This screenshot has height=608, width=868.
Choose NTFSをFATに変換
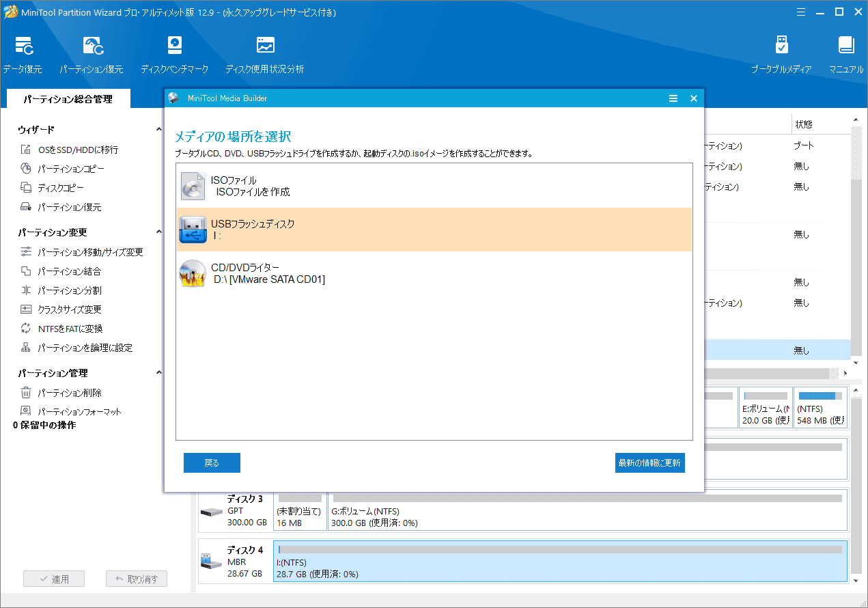click(x=61, y=329)
